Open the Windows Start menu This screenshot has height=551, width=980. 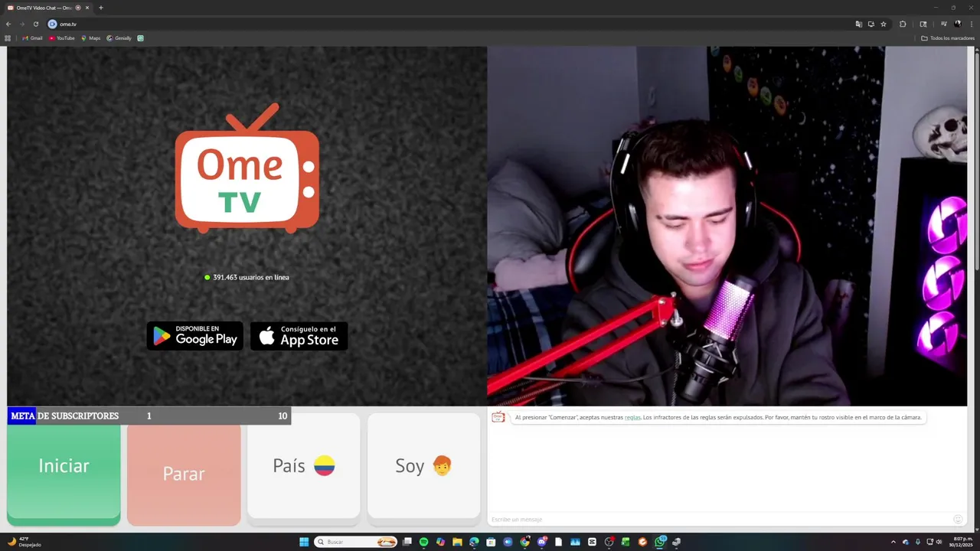[304, 542]
